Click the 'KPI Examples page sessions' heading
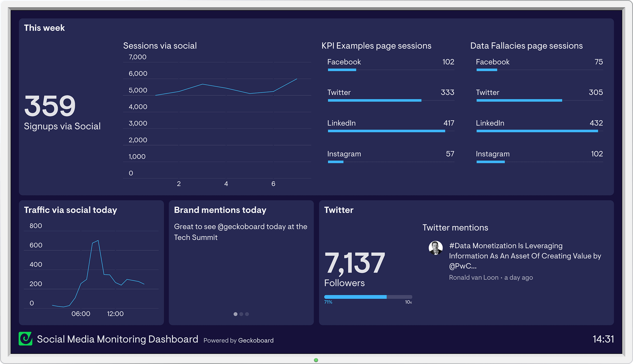The width and height of the screenshot is (633, 364). coord(376,46)
